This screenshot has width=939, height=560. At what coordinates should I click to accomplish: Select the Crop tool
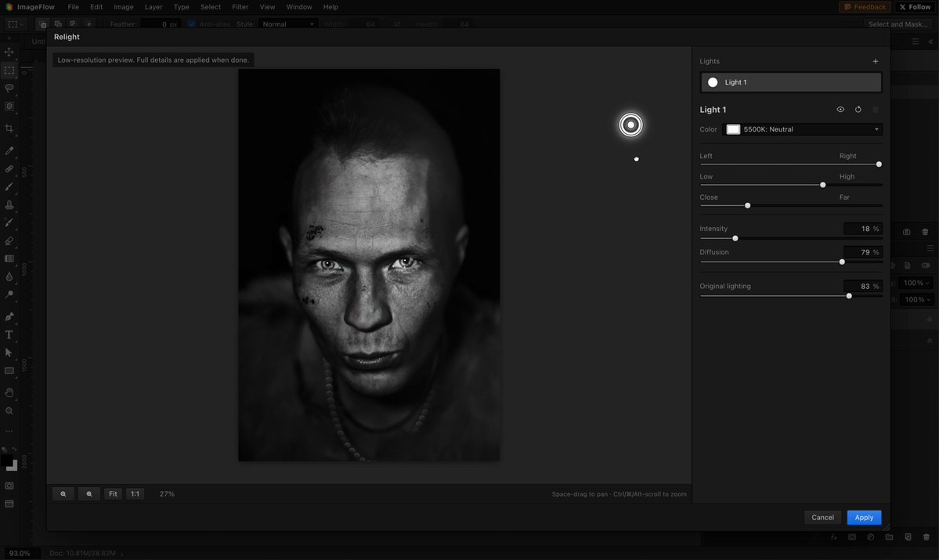[9, 128]
